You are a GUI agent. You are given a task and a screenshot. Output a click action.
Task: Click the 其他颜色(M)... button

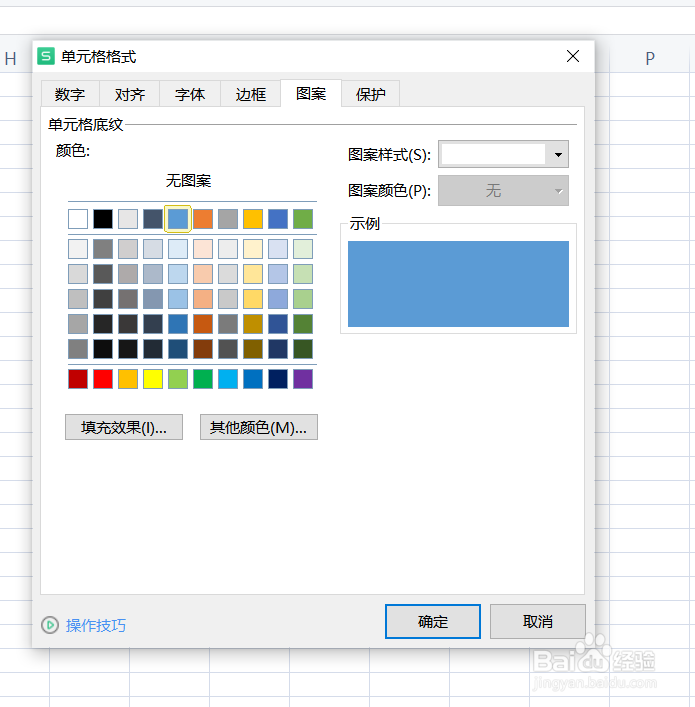[259, 427]
